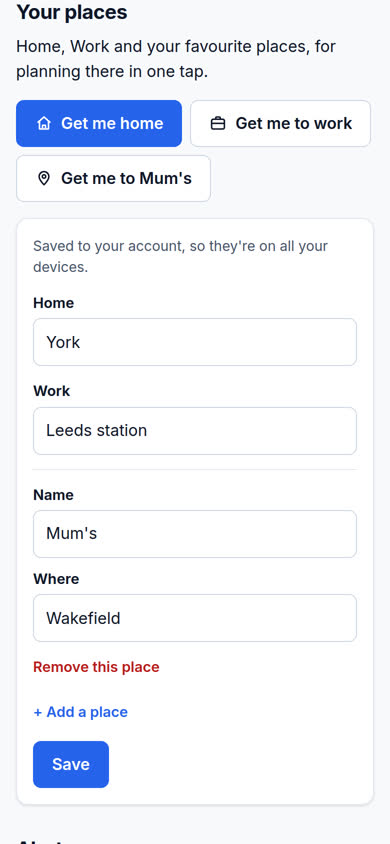Click the Name field label
Image resolution: width=390 pixels, height=844 pixels.
(53, 495)
